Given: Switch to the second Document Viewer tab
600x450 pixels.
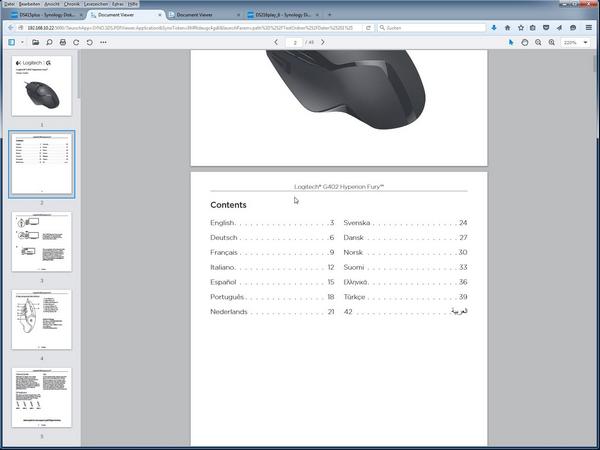Looking at the screenshot, I should pyautogui.click(x=203, y=15).
